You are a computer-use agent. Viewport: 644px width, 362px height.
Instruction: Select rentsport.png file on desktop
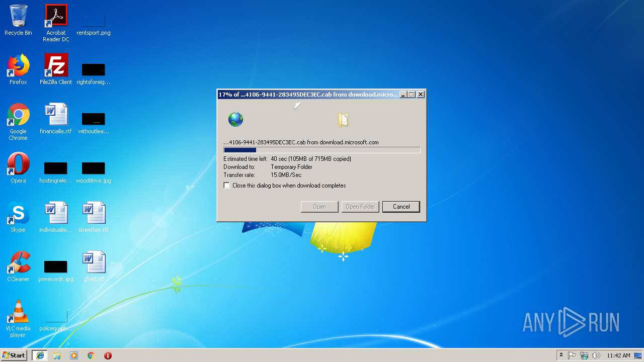[94, 23]
